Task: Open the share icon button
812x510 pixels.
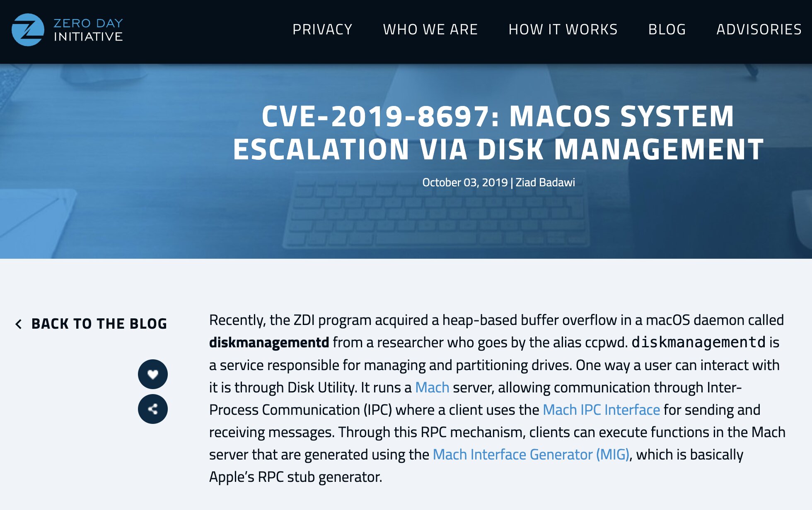Action: click(x=153, y=409)
